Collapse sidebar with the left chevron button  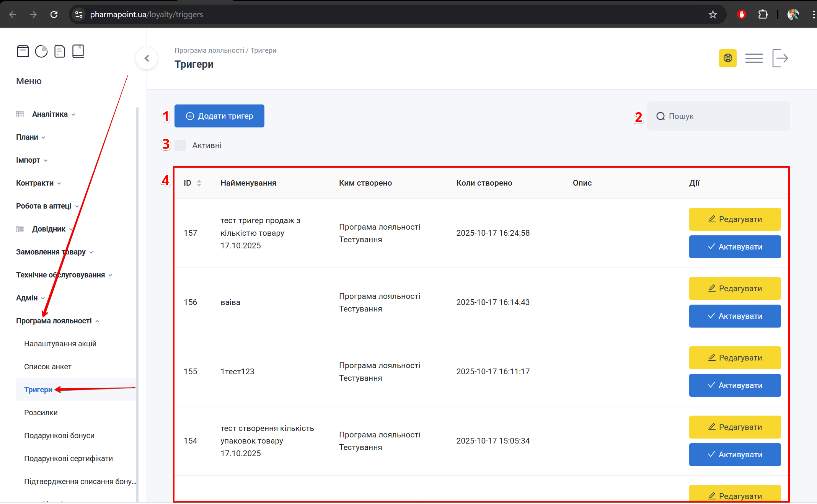[147, 58]
